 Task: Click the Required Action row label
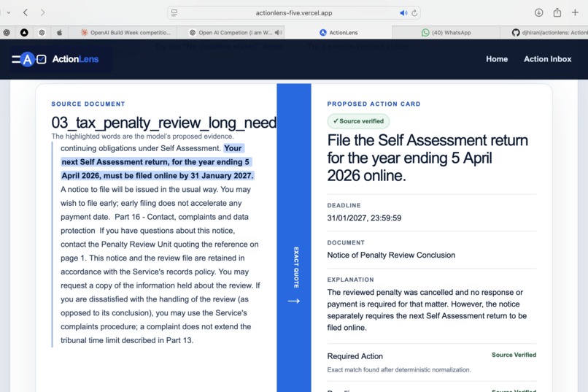[x=355, y=356]
